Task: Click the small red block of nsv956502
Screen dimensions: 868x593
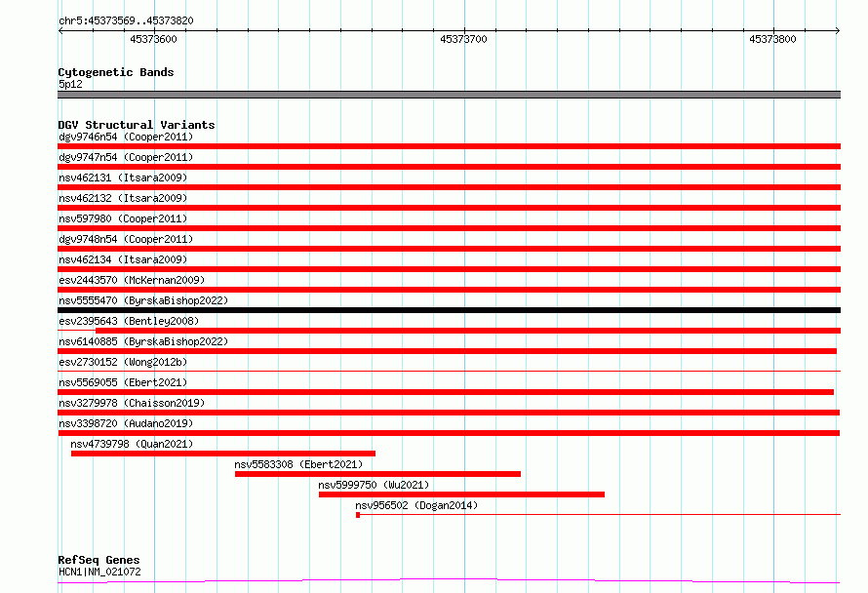Action: pyautogui.click(x=358, y=515)
